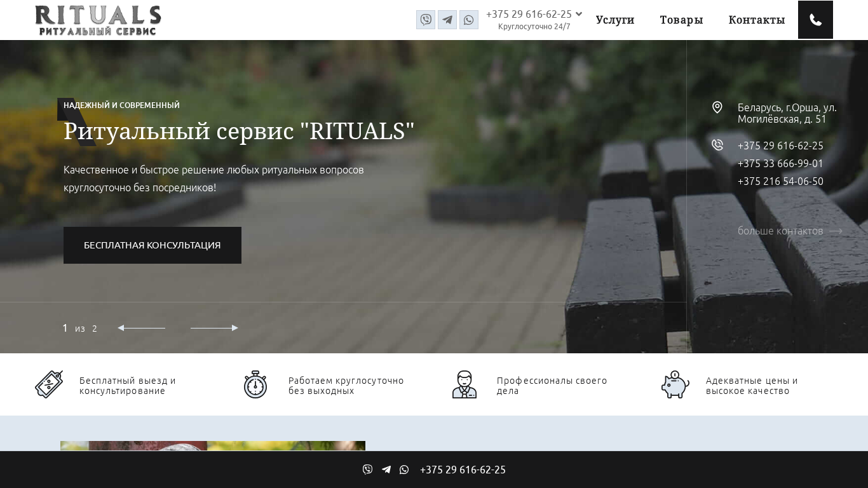Open the Товары menu
The image size is (868, 488).
(x=681, y=20)
